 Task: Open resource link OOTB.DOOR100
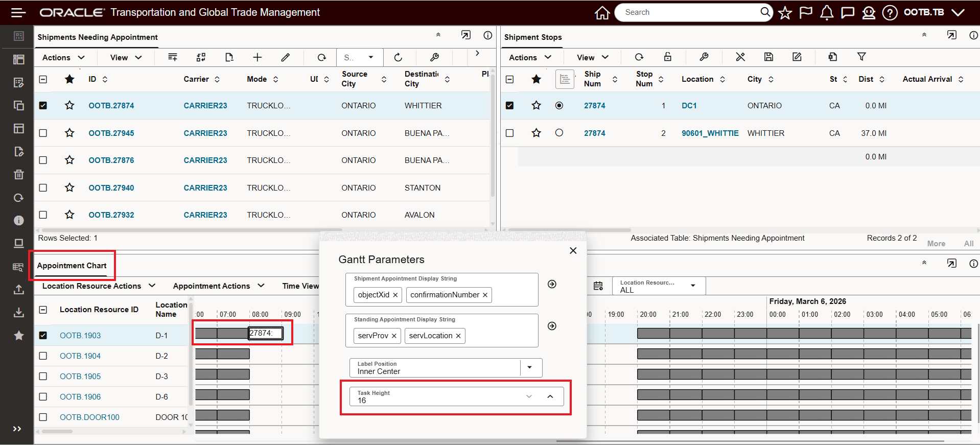(89, 417)
